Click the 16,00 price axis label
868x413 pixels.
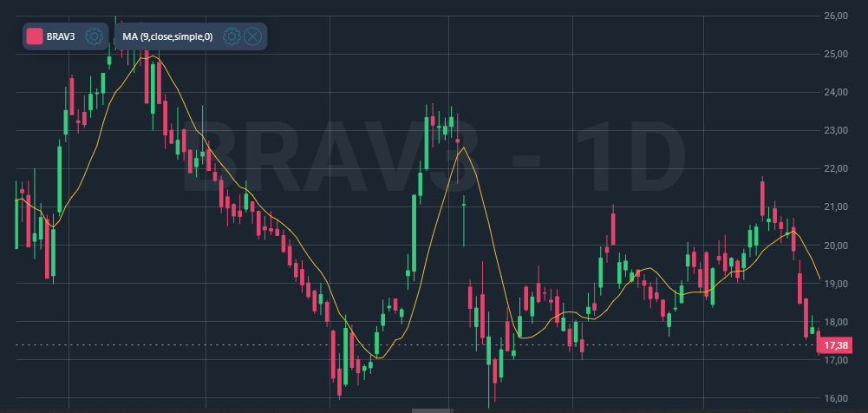coord(837,398)
